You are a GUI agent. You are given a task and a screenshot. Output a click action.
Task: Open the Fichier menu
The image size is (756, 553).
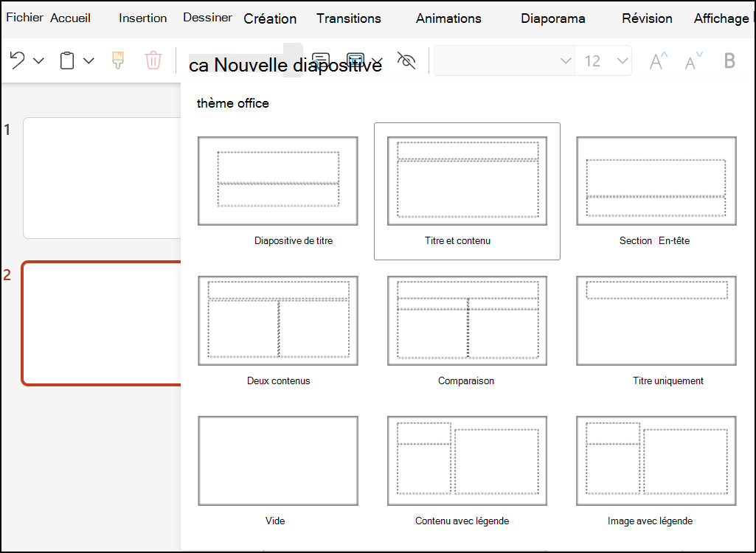click(x=24, y=18)
